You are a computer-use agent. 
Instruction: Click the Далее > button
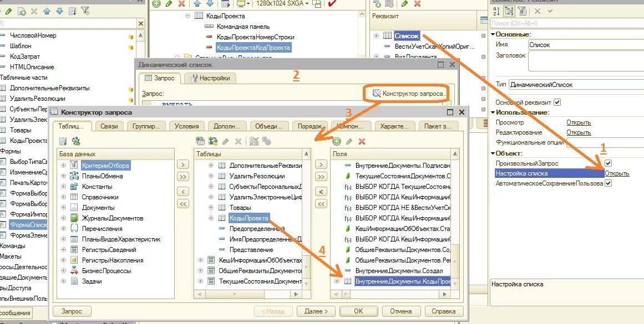pos(316,311)
